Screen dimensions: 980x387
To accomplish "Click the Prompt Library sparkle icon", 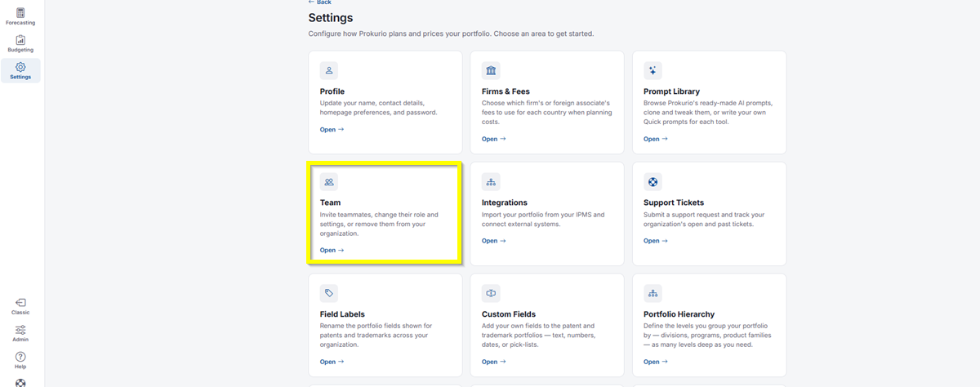I will (653, 70).
